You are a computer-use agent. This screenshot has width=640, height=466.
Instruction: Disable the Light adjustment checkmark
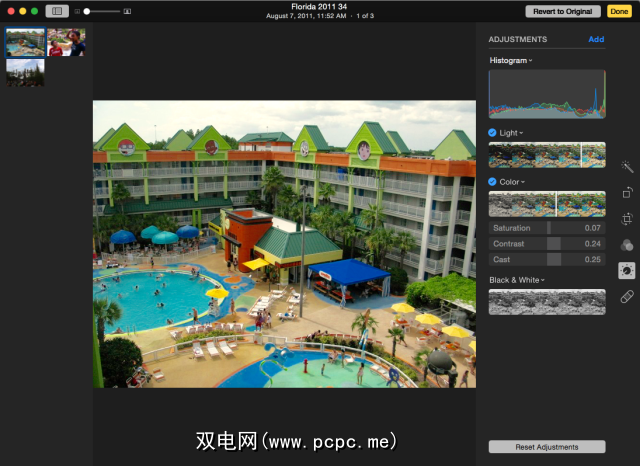tap(492, 133)
